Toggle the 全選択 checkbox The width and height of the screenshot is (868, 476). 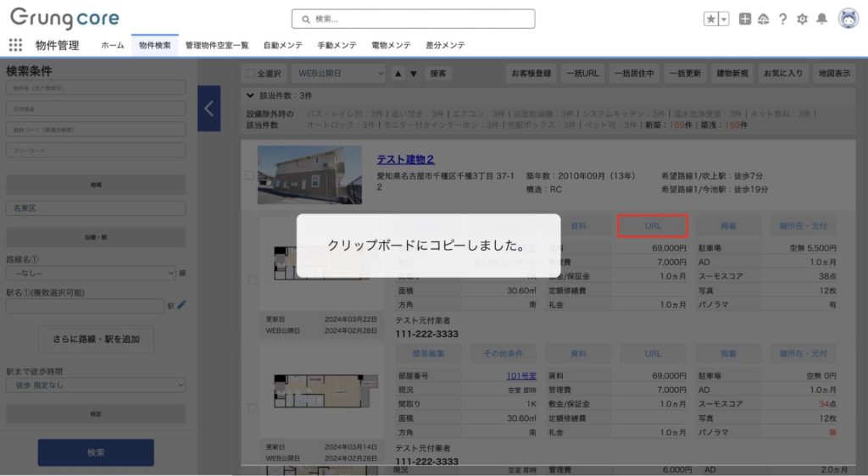[x=250, y=74]
